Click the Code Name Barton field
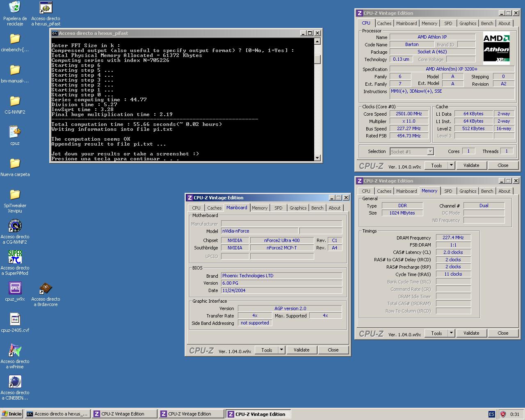Image resolution: width=525 pixels, height=420 pixels. [412, 44]
